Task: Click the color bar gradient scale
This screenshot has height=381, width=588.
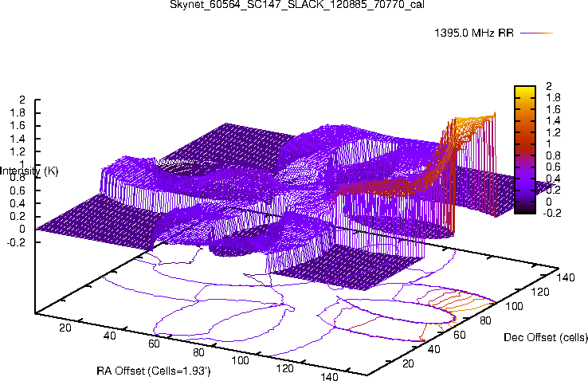Action: pos(525,150)
